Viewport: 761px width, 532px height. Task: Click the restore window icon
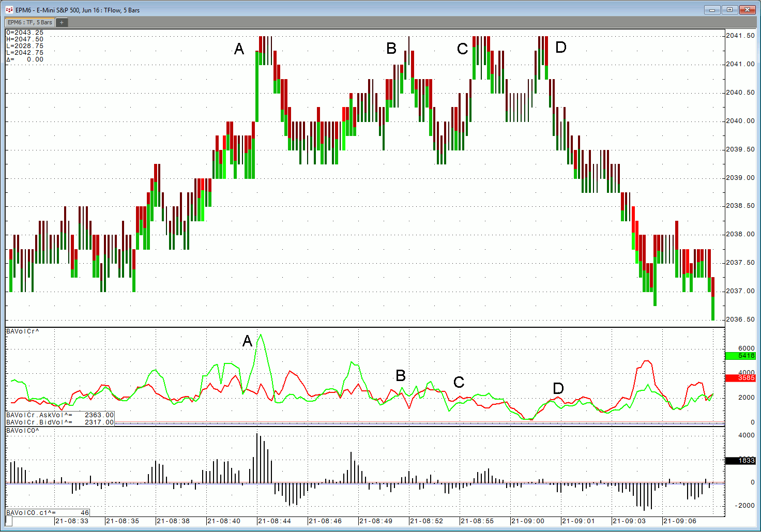click(729, 9)
